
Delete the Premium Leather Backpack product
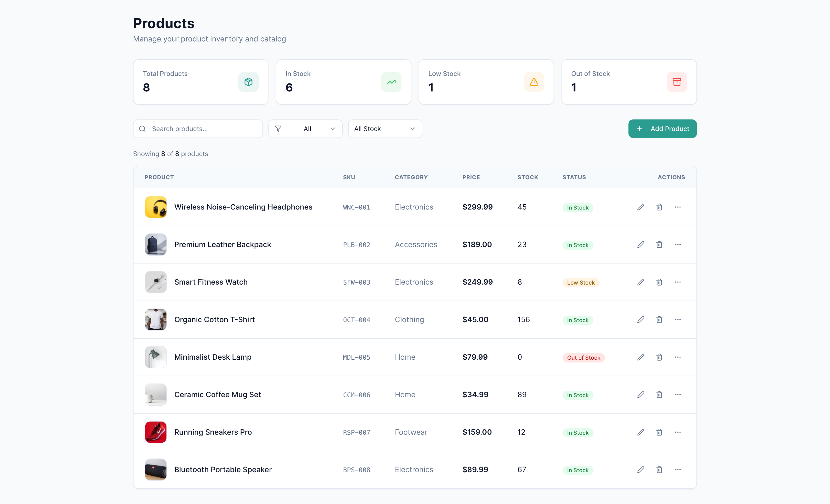[x=659, y=245]
